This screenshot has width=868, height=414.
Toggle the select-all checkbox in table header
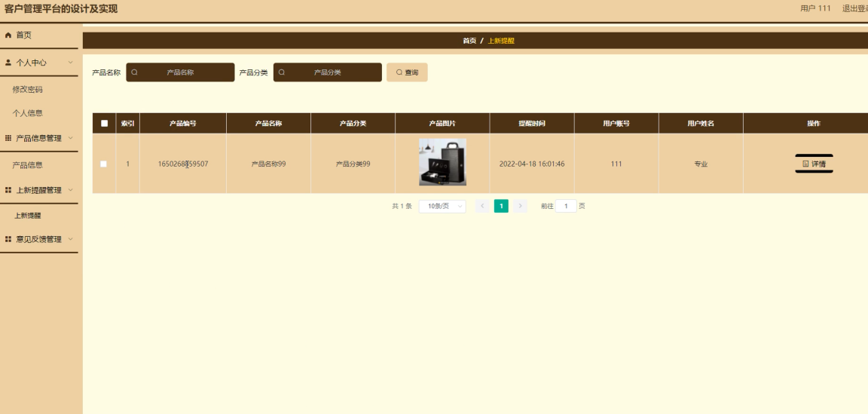104,123
